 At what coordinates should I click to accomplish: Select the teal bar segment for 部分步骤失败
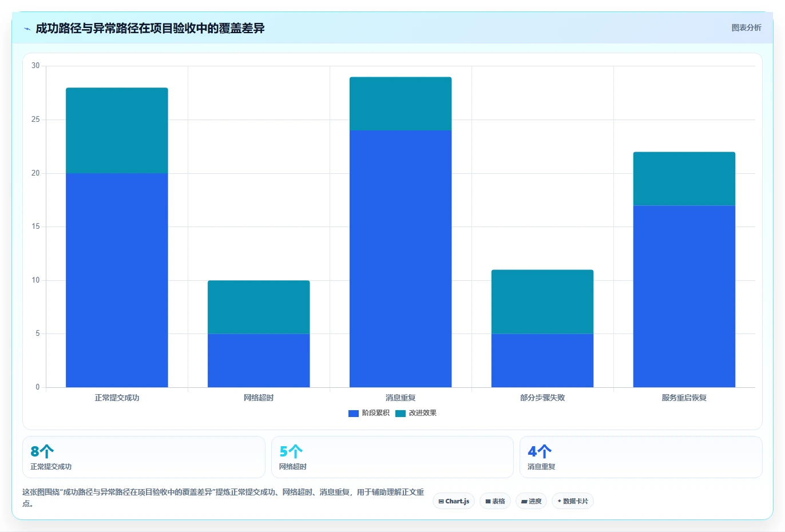coord(542,301)
